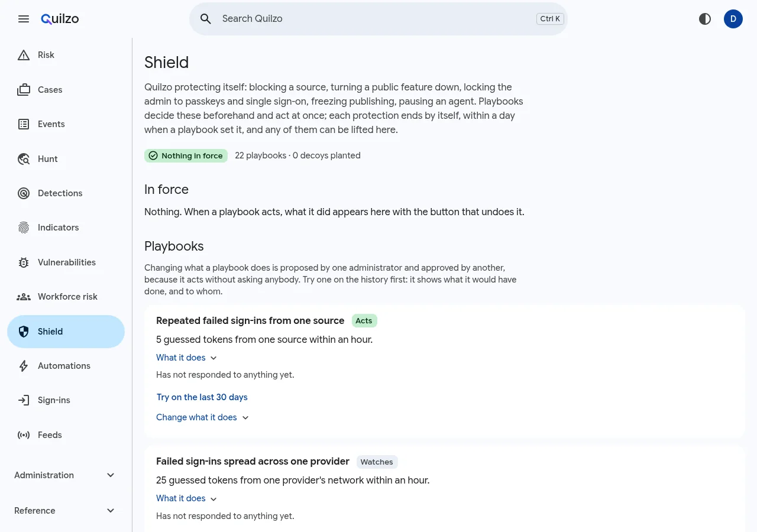Click the Watches badge
The image size is (757, 532).
[x=377, y=462]
